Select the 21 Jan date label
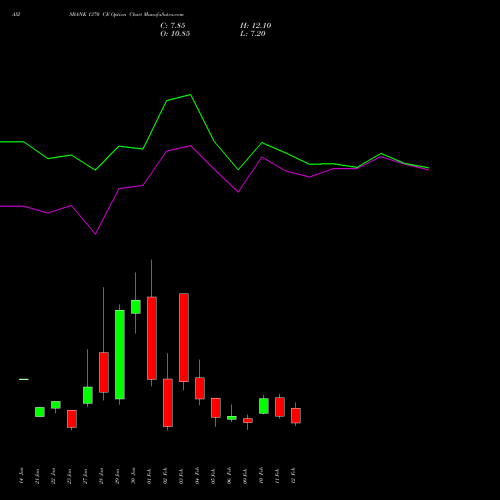Image resolution: width=500 pixels, height=500 pixels. (x=37, y=476)
